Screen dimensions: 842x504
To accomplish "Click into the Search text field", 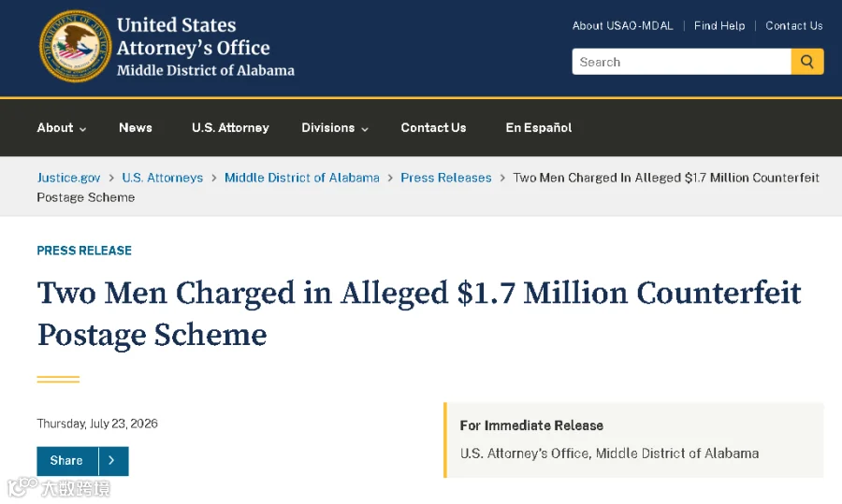I will tap(681, 62).
